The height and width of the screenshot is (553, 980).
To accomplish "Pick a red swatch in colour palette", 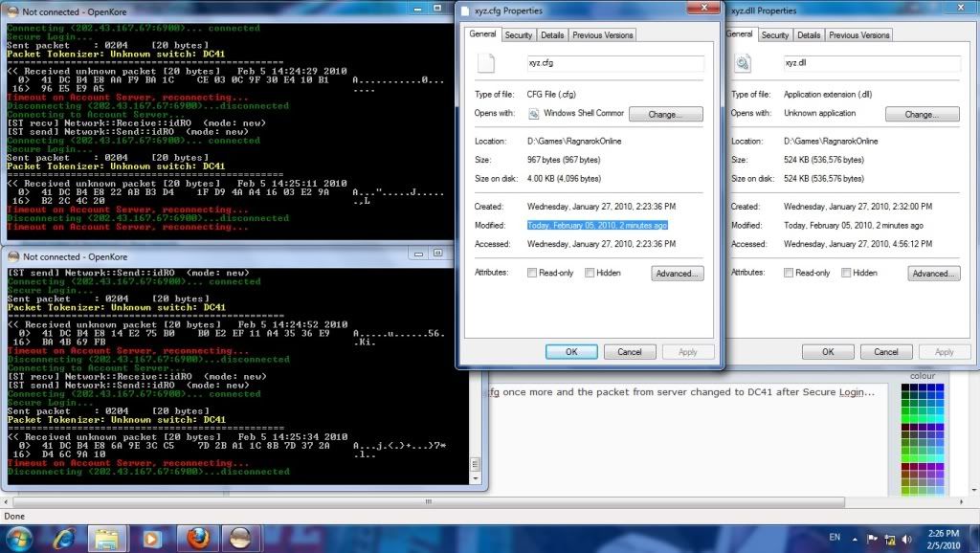I will click(x=905, y=467).
